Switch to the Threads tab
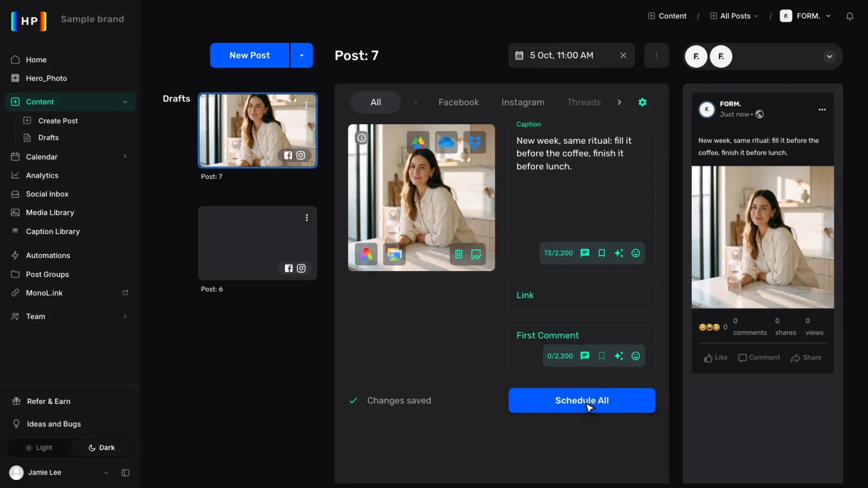This screenshot has width=868, height=488. coord(584,102)
